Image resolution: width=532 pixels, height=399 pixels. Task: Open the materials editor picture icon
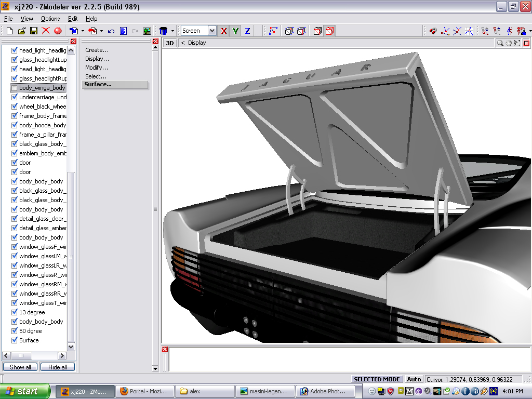[147, 31]
